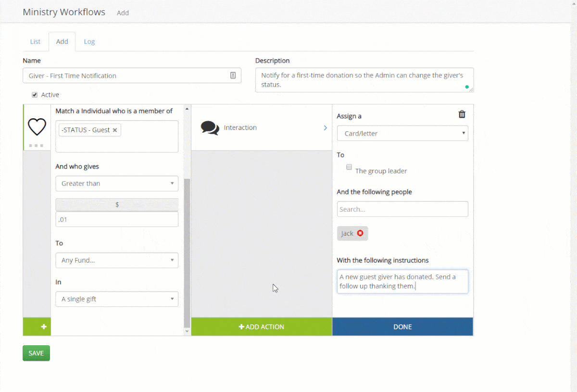Click the Interaction speech bubbles icon
The image size is (577, 392).
tap(210, 128)
